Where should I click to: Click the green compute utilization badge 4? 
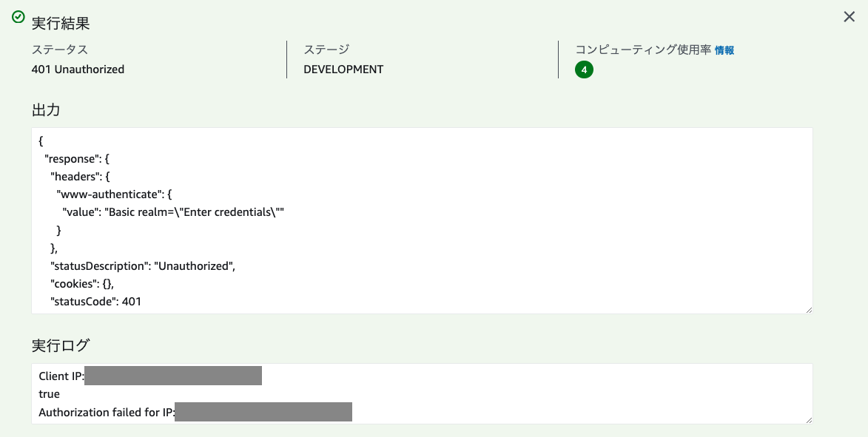tap(584, 70)
